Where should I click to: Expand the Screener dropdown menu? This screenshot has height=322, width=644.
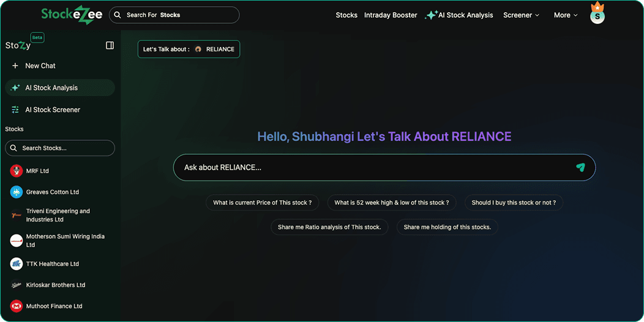(x=521, y=15)
